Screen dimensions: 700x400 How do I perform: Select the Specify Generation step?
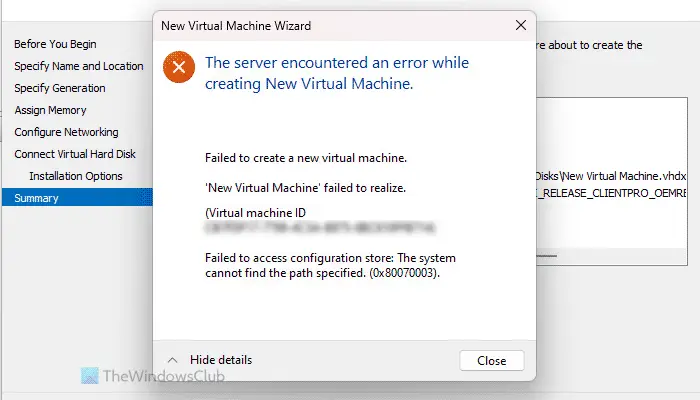tap(60, 88)
